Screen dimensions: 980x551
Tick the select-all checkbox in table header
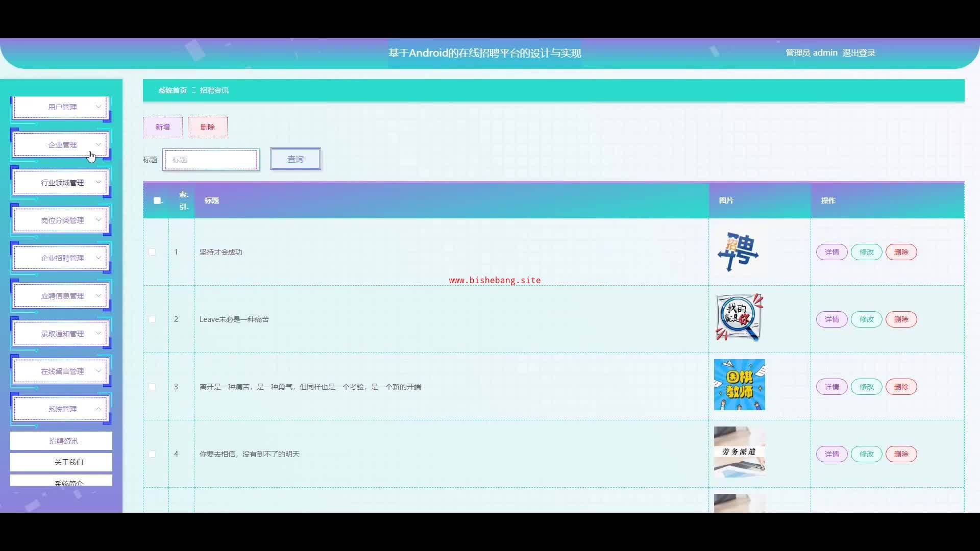click(157, 201)
